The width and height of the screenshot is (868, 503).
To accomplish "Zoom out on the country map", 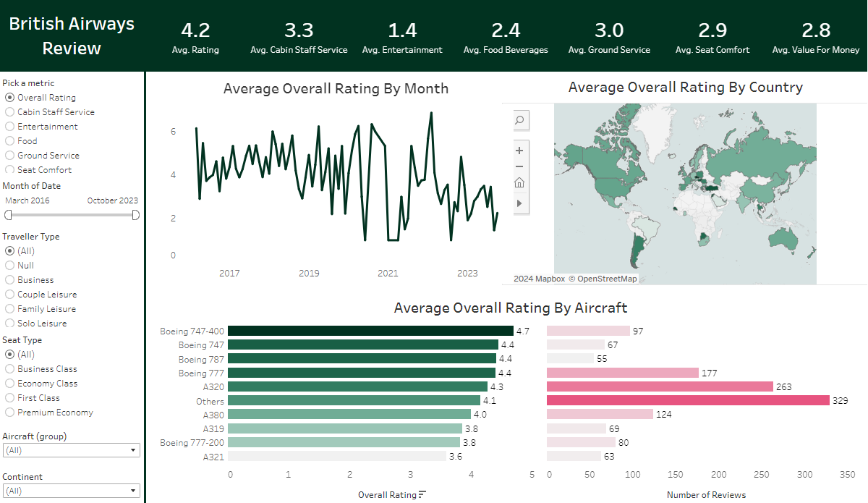I will 519,166.
